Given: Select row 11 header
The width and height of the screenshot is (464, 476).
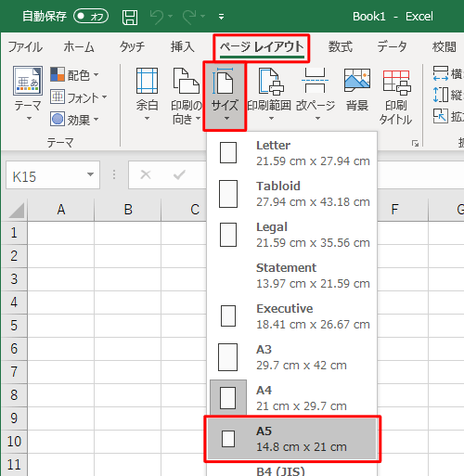Looking at the screenshot, I should coord(14,465).
